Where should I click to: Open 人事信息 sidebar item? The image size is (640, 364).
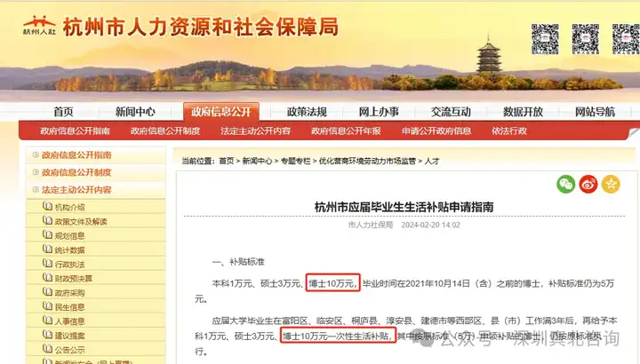pyautogui.click(x=70, y=321)
